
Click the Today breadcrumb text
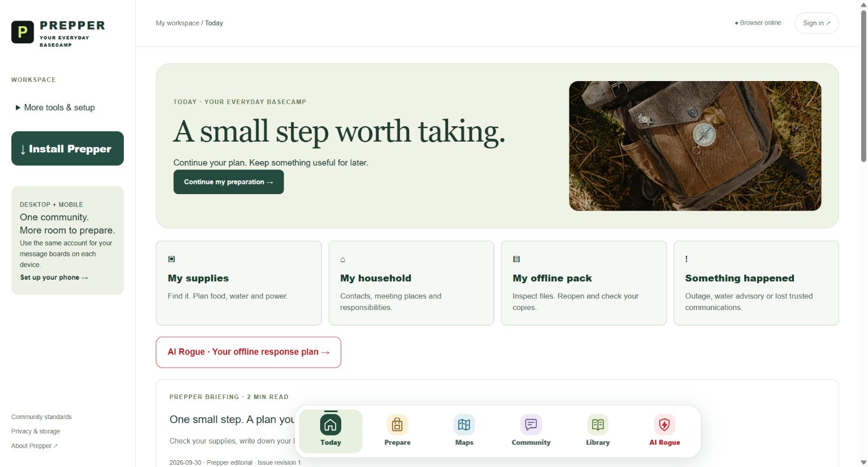click(214, 23)
